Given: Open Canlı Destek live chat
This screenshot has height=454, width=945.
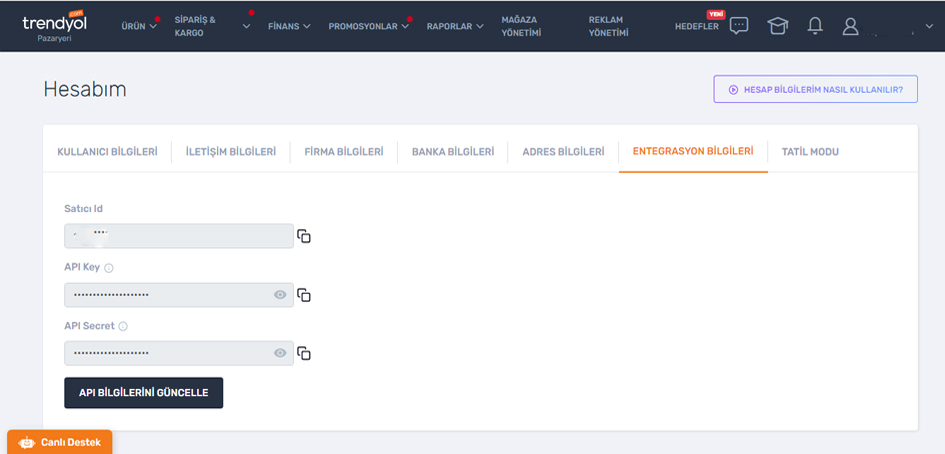Looking at the screenshot, I should 60,442.
